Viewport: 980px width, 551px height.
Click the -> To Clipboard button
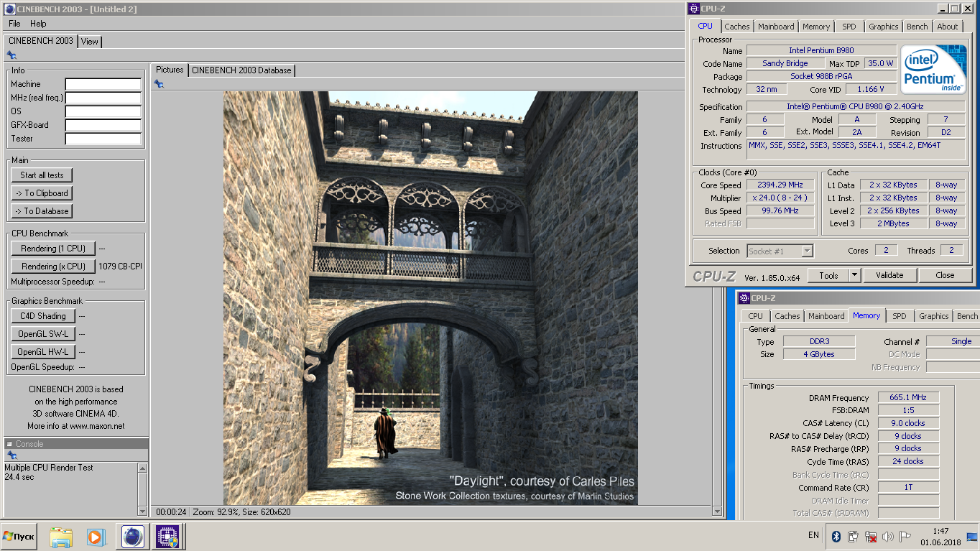(42, 193)
